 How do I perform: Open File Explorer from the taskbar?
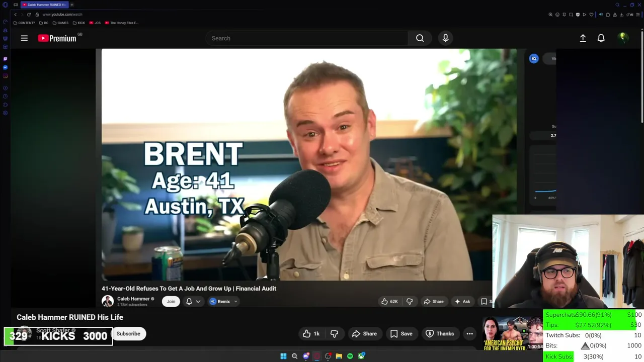339,356
